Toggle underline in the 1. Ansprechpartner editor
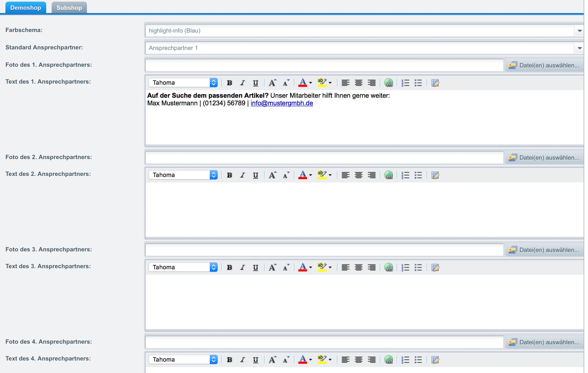The height and width of the screenshot is (373, 588). [x=256, y=83]
